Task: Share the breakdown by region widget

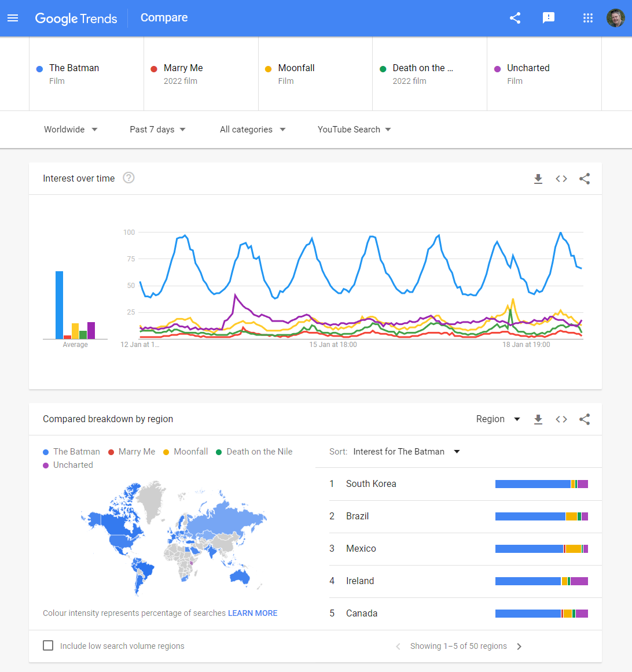Action: click(585, 419)
